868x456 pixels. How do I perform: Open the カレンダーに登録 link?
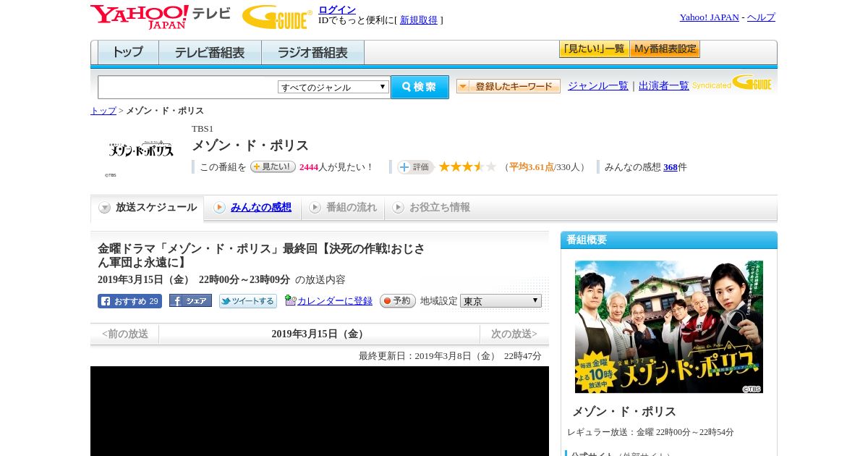click(x=335, y=300)
